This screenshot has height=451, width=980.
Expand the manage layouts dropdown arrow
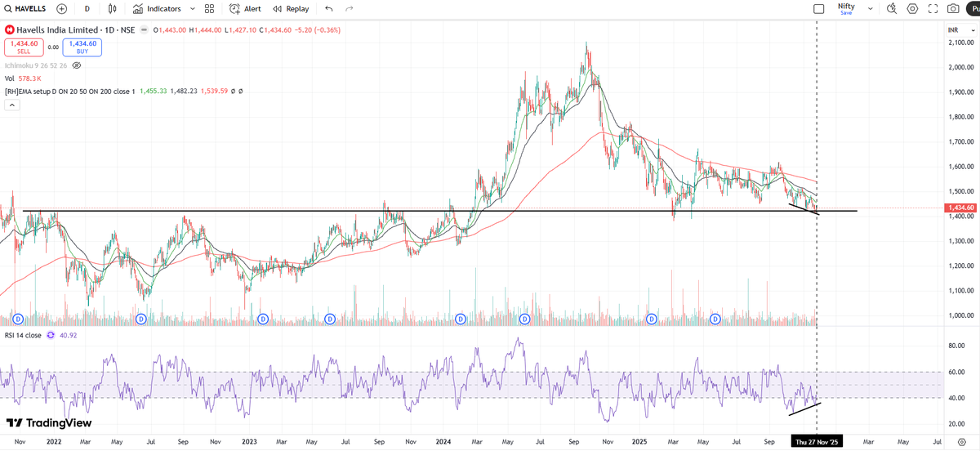[x=871, y=8]
